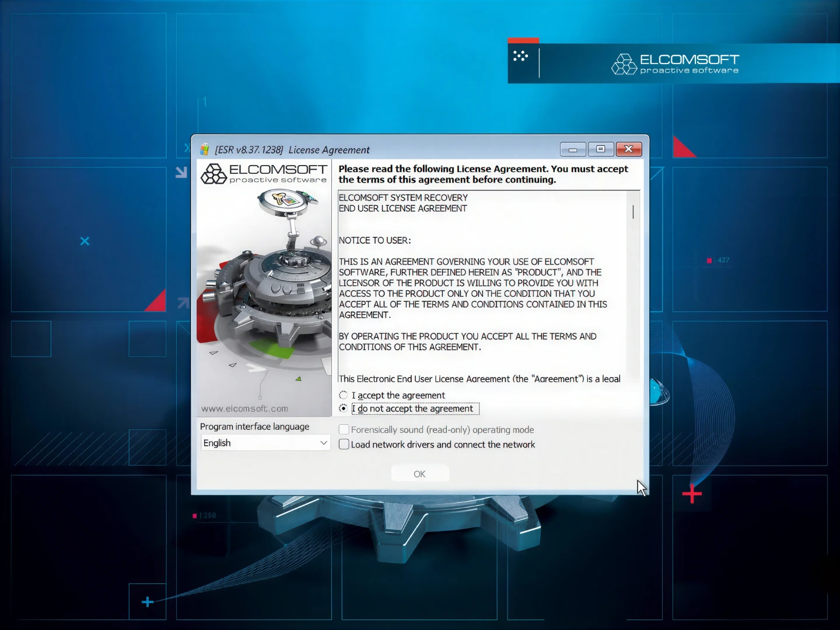The width and height of the screenshot is (840, 630).
Task: Maximize the License Agreement window
Action: (600, 149)
